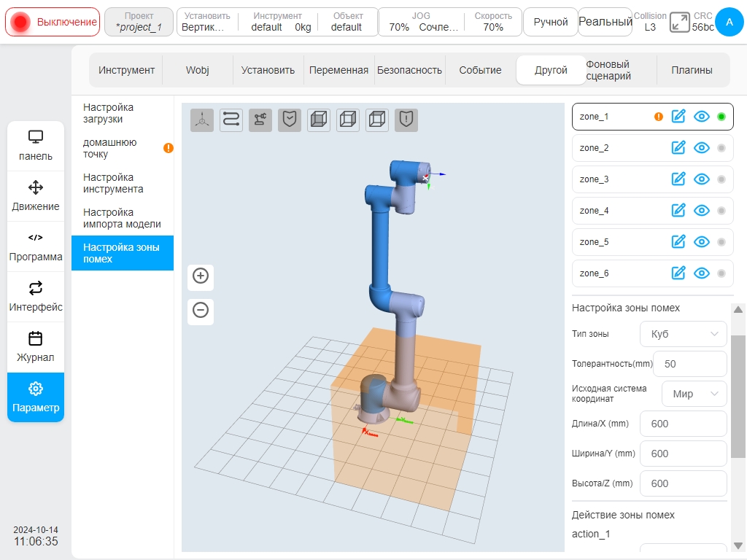Toggle the robot arm model display icon

point(260,120)
